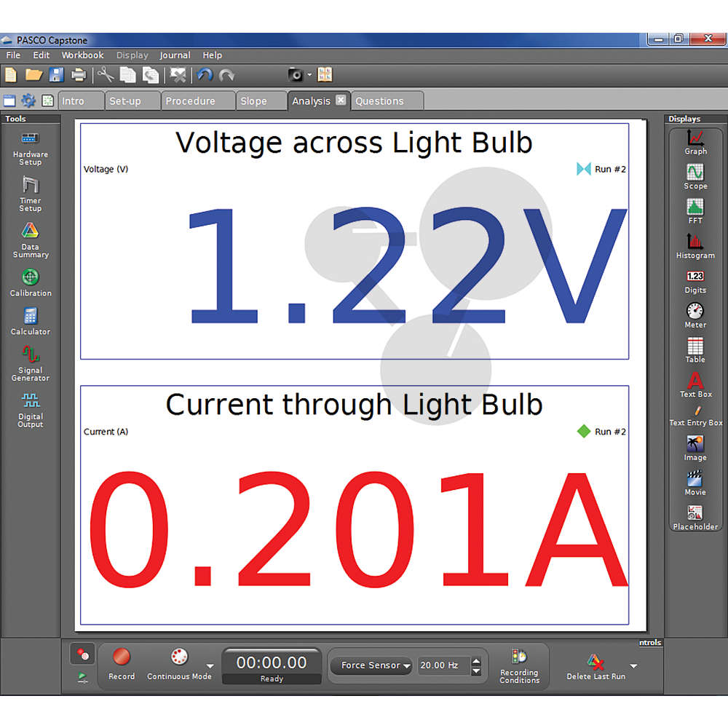Select Run #2 in the Voltage display
The width and height of the screenshot is (728, 728).
[601, 169]
